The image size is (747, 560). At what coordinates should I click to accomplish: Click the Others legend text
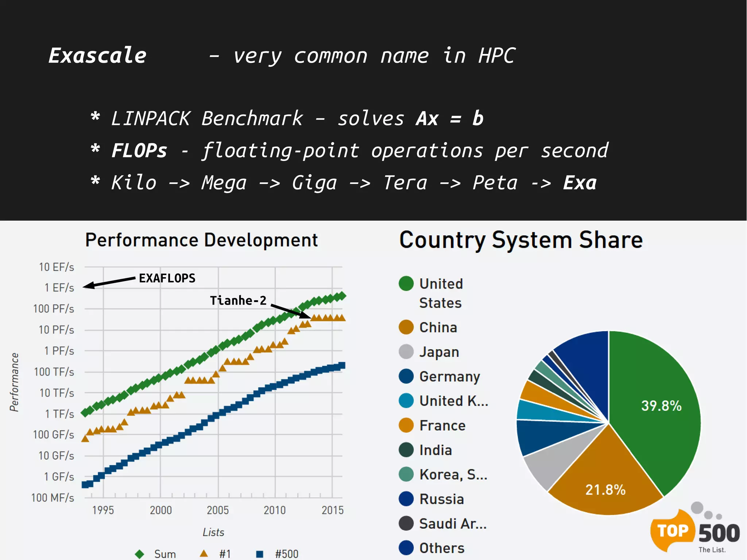(442, 548)
